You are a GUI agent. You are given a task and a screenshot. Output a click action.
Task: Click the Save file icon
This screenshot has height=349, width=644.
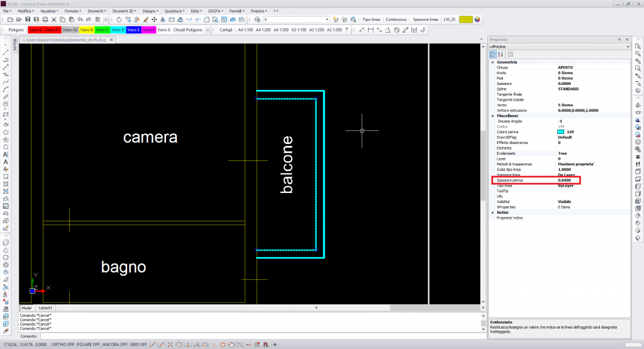tap(28, 19)
